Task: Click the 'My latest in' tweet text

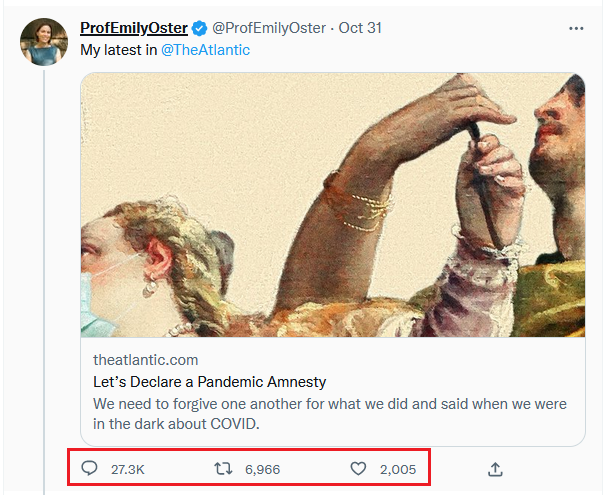Action: pyautogui.click(x=118, y=50)
